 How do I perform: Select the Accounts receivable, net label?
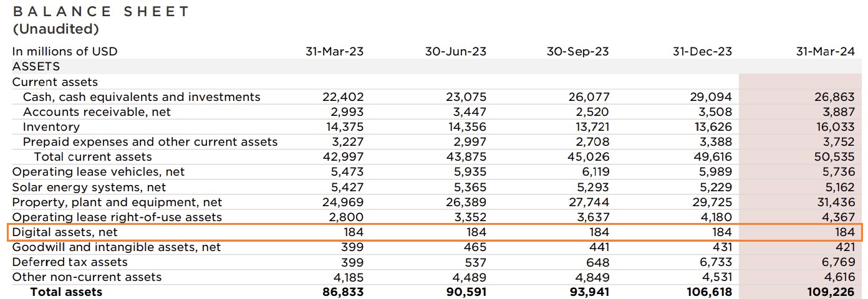click(x=97, y=112)
